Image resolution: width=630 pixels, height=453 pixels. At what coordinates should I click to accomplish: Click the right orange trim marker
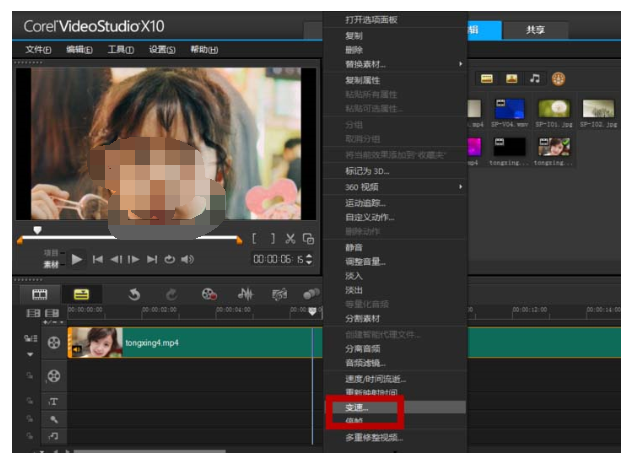click(x=239, y=240)
